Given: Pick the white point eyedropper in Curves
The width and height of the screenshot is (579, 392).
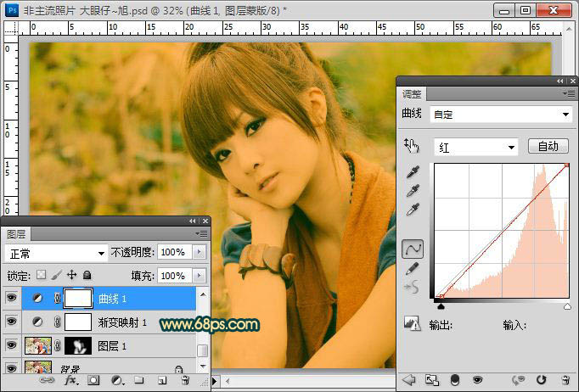Looking at the screenshot, I should [412, 209].
